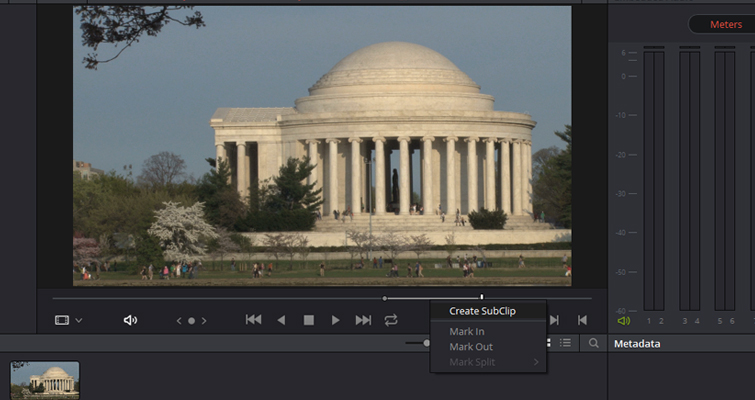Choose Mark In menu entry
This screenshot has height=400, width=755.
466,331
